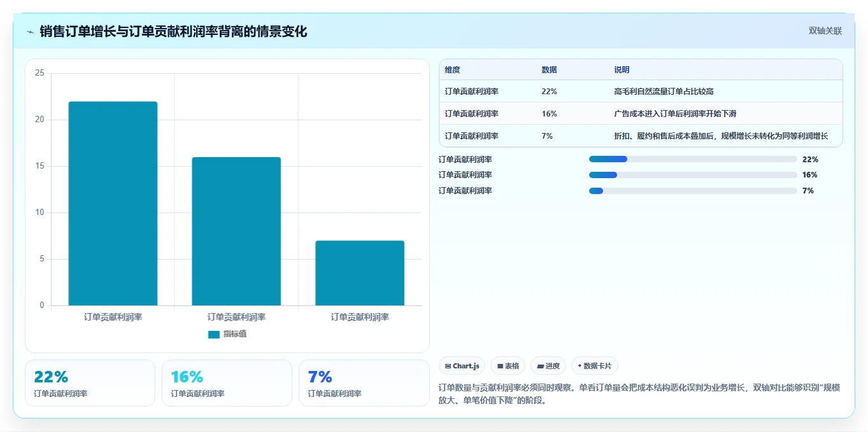Click the lightning icon beside the title
The height and width of the screenshot is (432, 868).
31,31
